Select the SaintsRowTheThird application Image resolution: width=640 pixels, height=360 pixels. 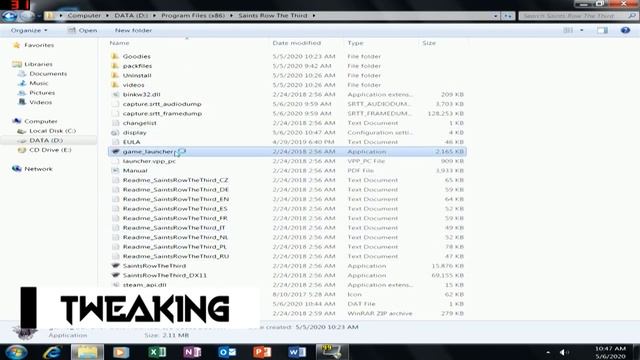coord(154,266)
